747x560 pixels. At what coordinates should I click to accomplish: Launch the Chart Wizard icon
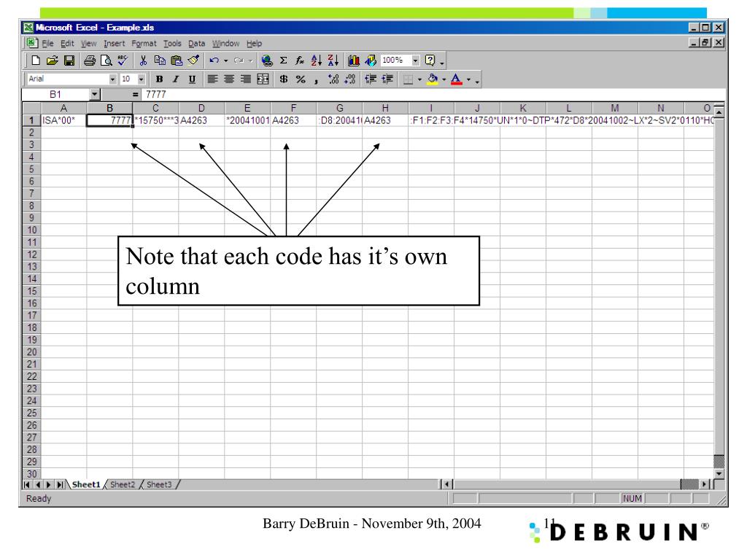(x=354, y=61)
